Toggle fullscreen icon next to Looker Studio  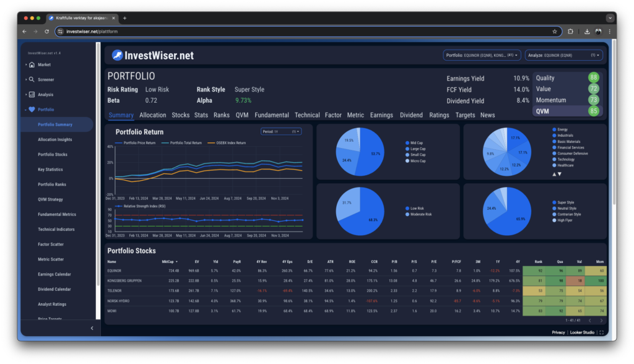[x=602, y=332]
